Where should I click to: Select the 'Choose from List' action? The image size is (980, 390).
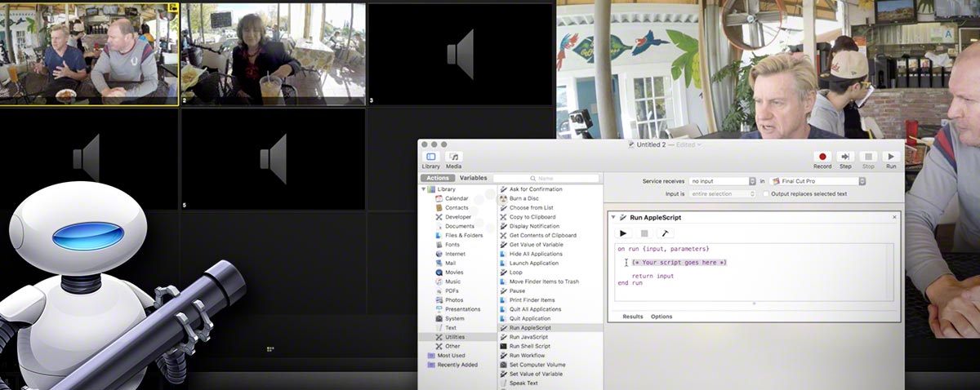[526, 208]
